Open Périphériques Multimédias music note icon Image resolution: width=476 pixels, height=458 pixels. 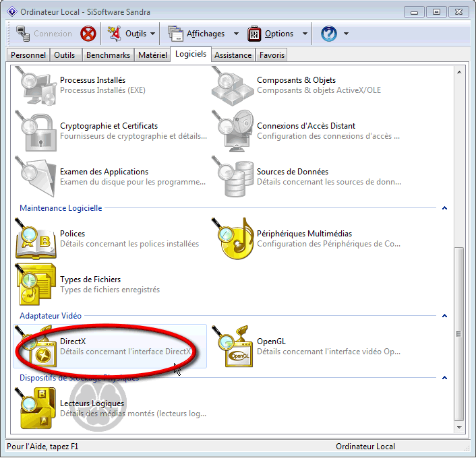pyautogui.click(x=233, y=238)
